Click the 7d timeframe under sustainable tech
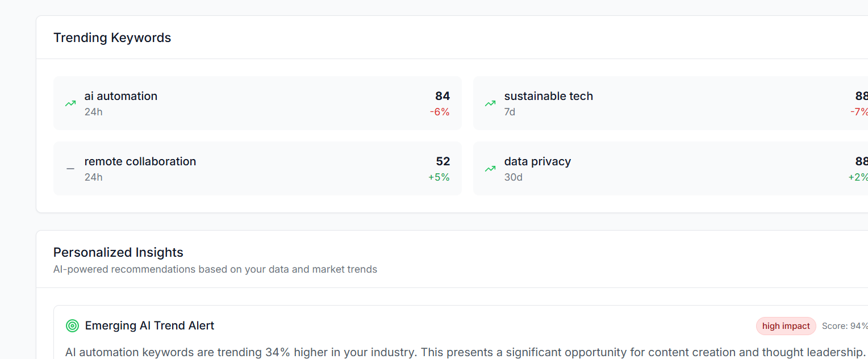The width and height of the screenshot is (868, 359). (x=510, y=112)
